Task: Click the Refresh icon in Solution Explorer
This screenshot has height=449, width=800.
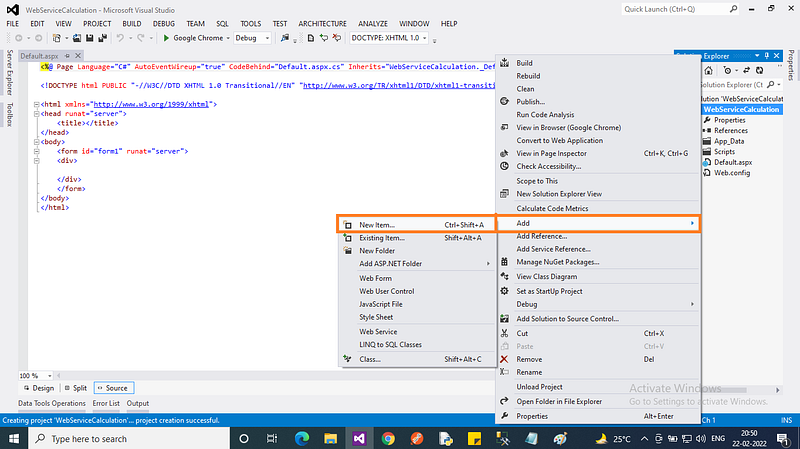Action: [760, 70]
